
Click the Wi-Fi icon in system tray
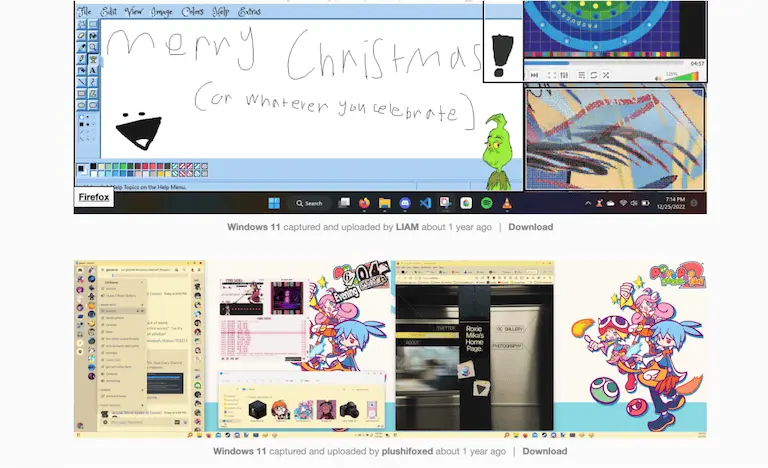coord(623,203)
